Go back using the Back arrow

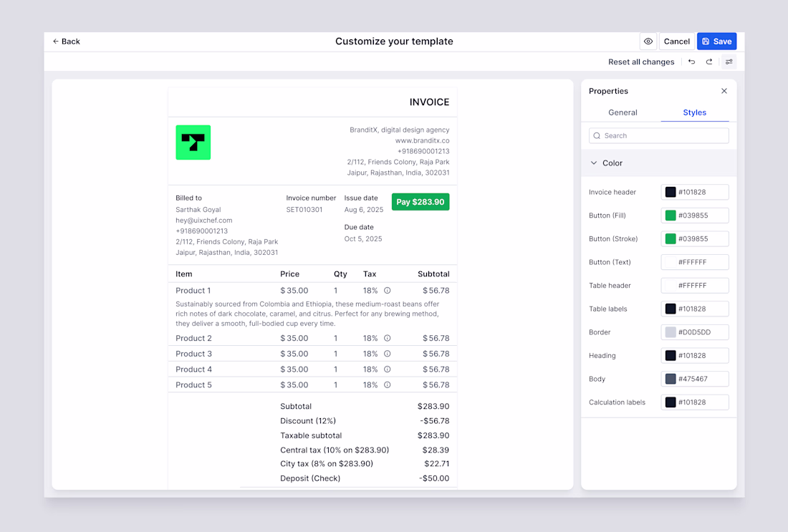[x=67, y=42]
